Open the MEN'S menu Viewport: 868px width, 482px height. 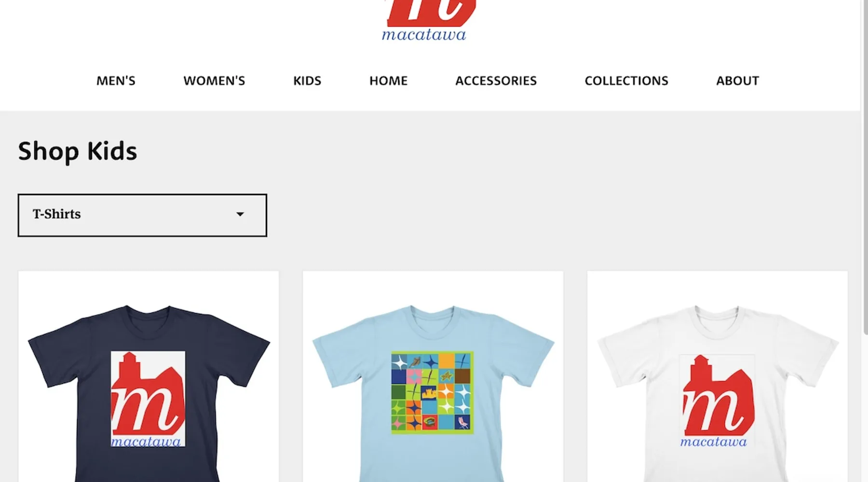pyautogui.click(x=116, y=80)
